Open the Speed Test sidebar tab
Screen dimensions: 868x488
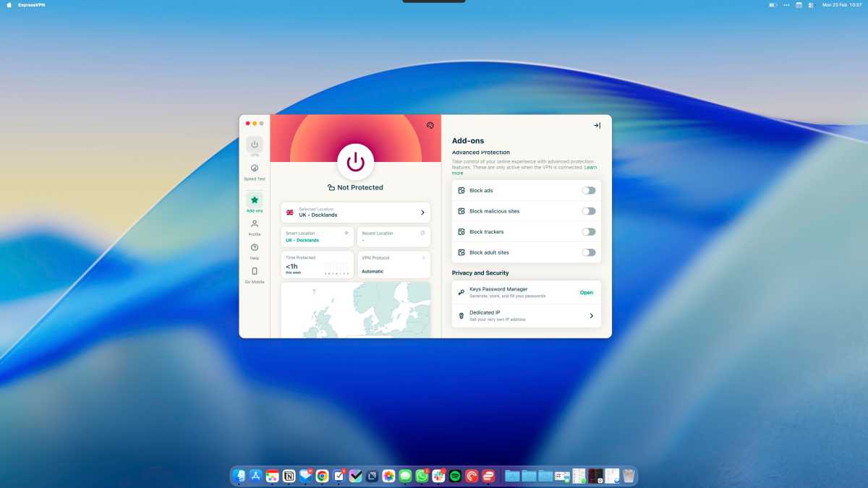[255, 172]
